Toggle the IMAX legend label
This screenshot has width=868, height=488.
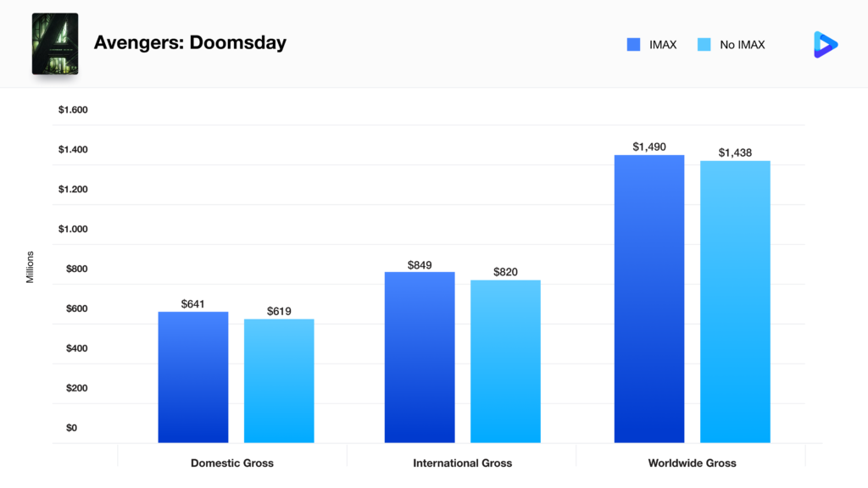pyautogui.click(x=662, y=44)
